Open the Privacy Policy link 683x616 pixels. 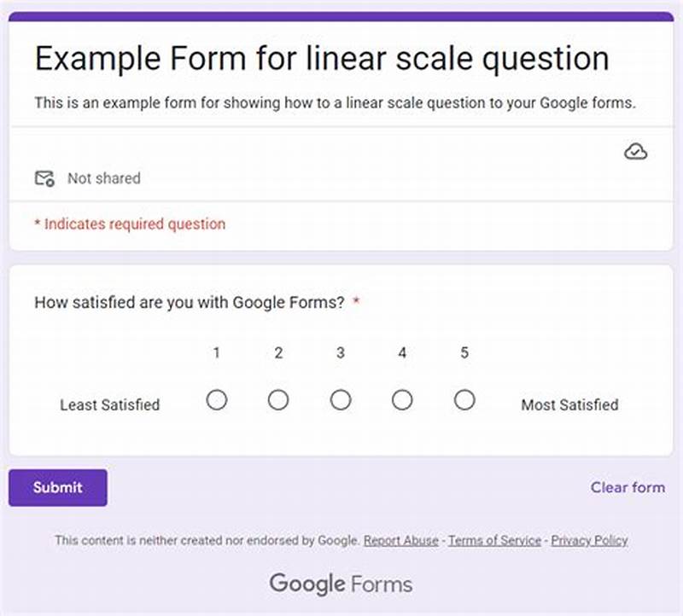pos(589,540)
